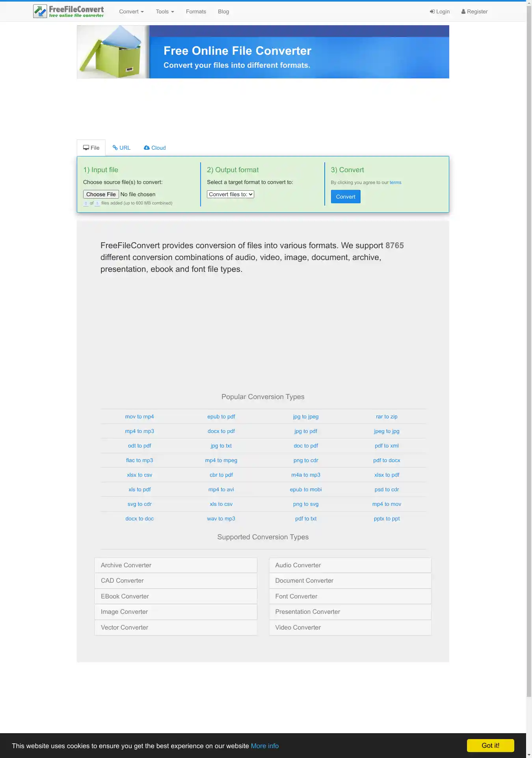Viewport: 532px width, 758px height.
Task: Click the green file box banner image
Action: click(x=113, y=52)
